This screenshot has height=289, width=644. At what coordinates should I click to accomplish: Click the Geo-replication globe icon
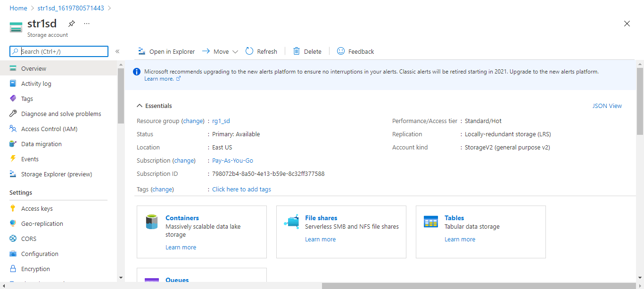click(13, 223)
